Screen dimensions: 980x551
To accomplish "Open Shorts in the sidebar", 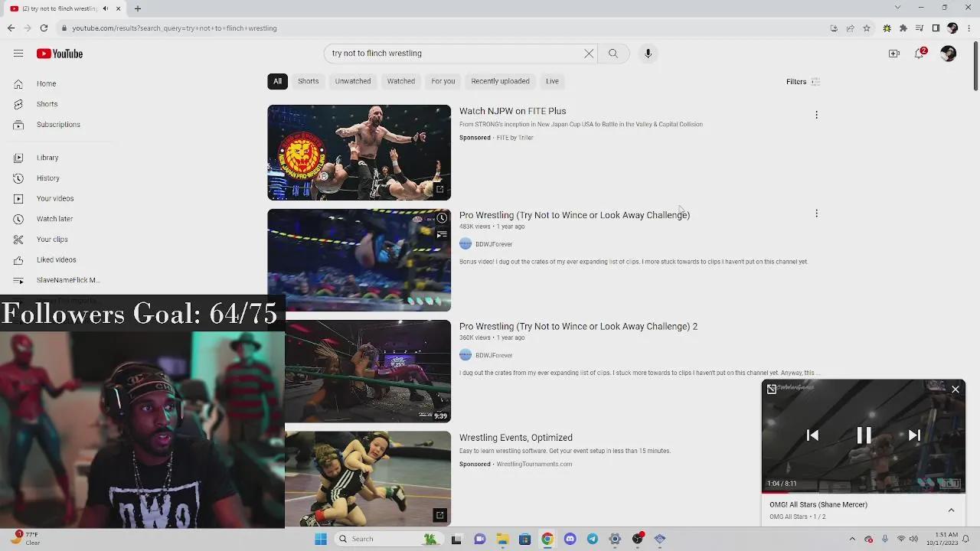I will tap(47, 104).
